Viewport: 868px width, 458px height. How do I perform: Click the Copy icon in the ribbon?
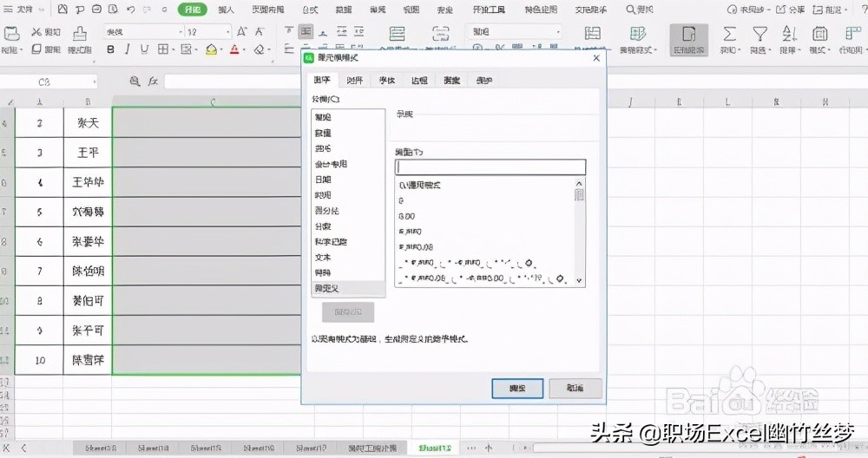(36, 49)
